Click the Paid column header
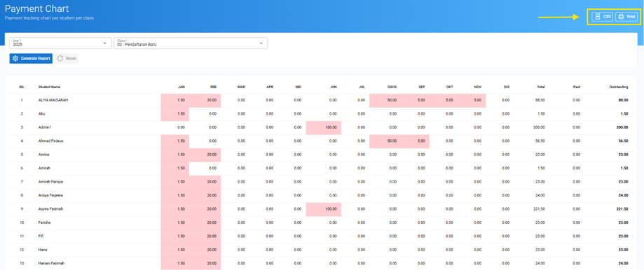Screen dimensions: 644x270 pos(577,87)
